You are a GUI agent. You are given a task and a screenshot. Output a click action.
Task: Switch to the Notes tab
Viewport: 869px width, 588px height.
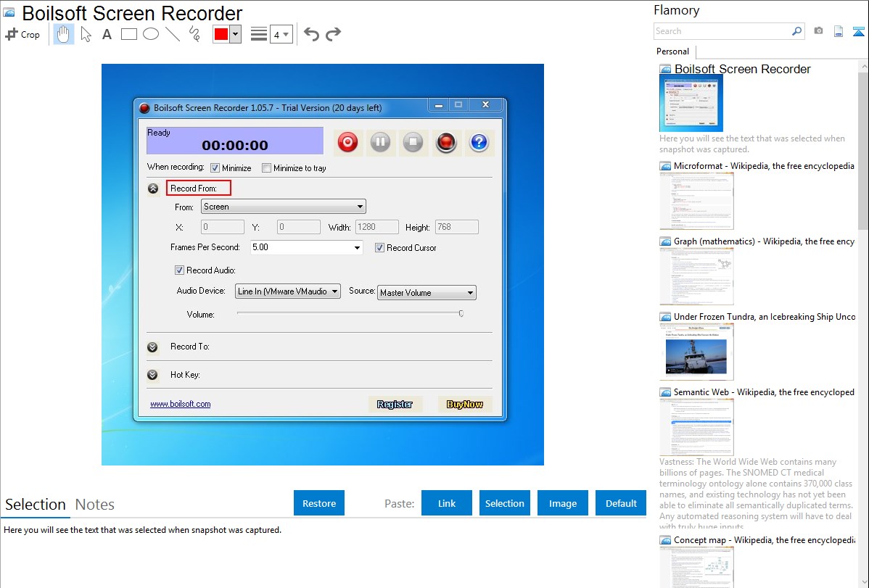(95, 505)
